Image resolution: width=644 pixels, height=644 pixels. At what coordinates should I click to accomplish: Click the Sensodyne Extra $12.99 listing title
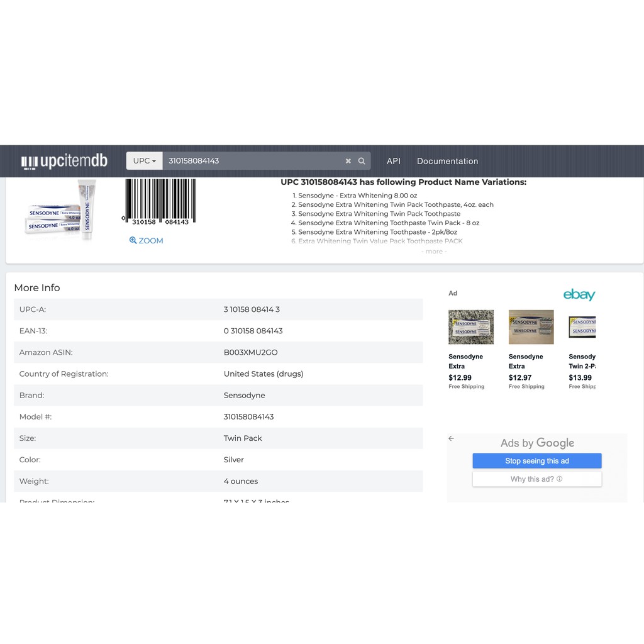coord(465,361)
